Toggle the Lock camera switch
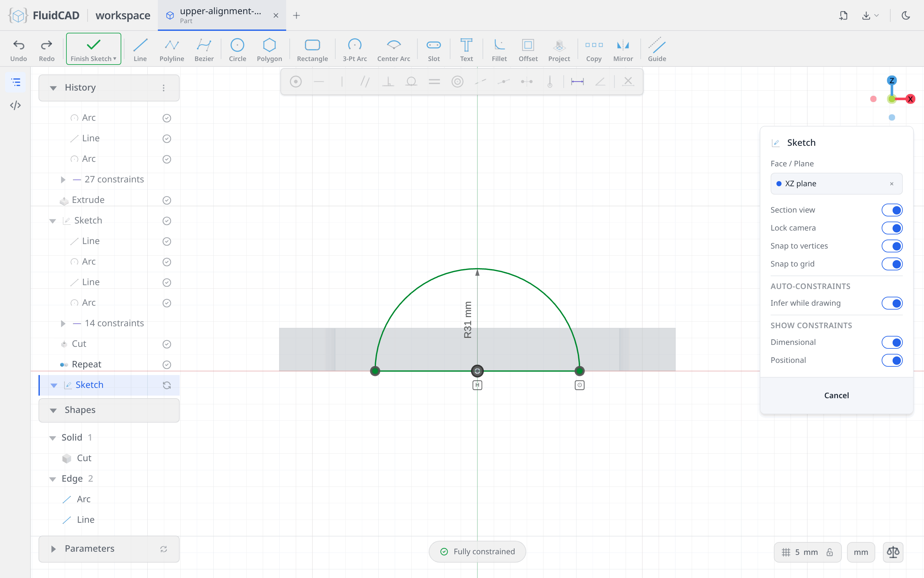The height and width of the screenshot is (578, 924). click(892, 228)
